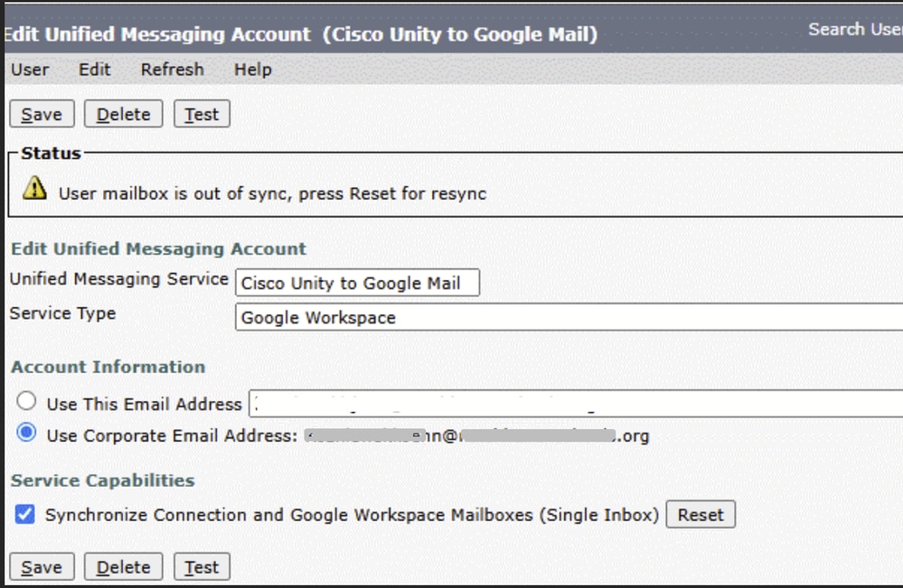Click the Service Type field showing Google Workspace

pos(569,317)
